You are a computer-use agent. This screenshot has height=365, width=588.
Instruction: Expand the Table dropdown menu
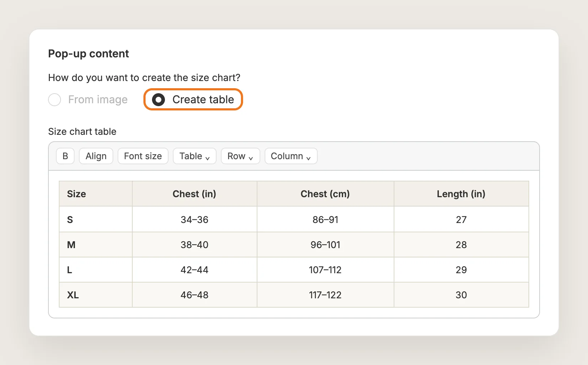coord(195,156)
